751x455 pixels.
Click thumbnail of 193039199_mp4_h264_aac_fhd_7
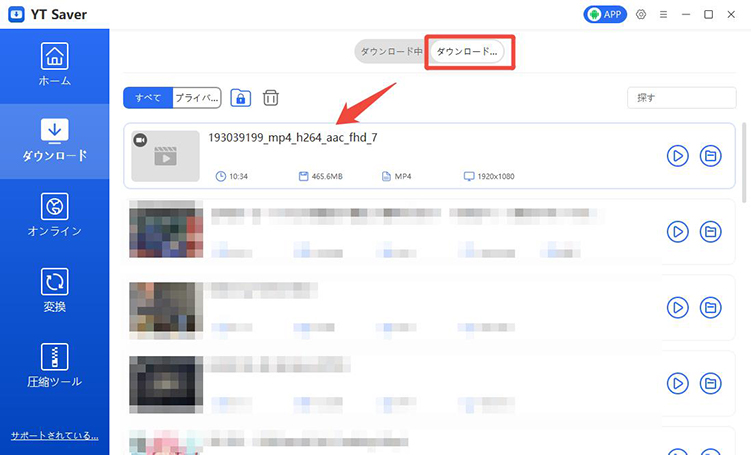[165, 156]
